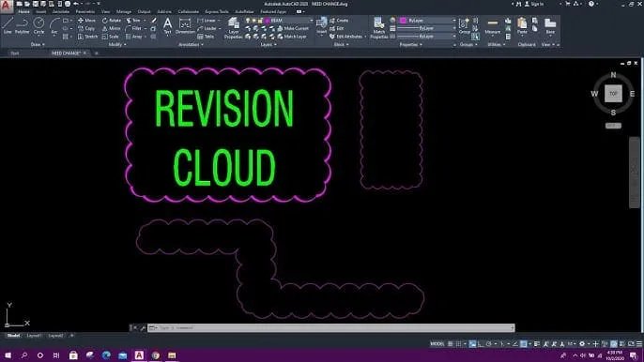This screenshot has height=362, width=644.
Task: Open the Layout1 tab
Action: [34, 336]
